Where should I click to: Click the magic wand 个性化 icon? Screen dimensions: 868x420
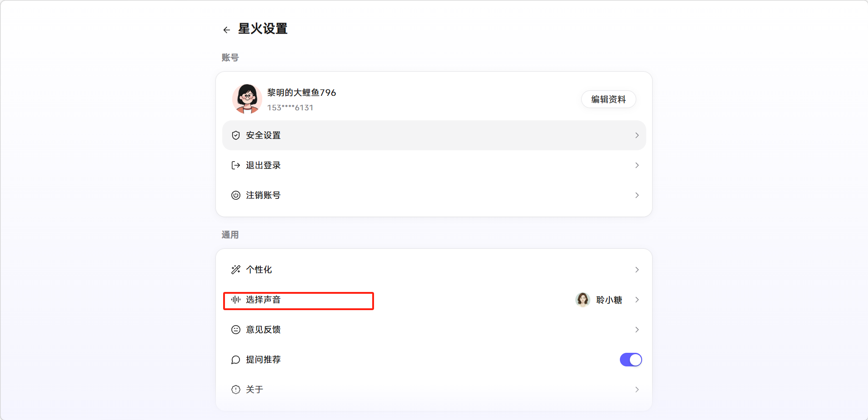235,270
